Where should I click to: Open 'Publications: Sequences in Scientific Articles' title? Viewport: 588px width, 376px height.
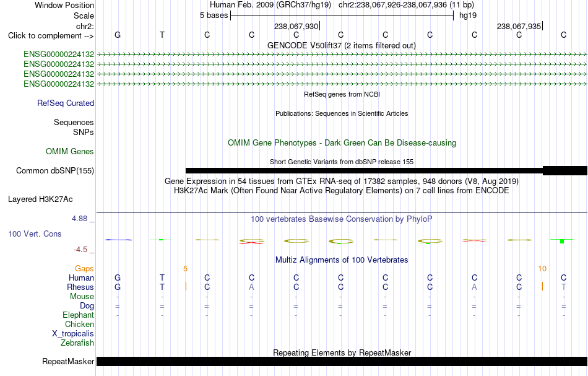342,113
